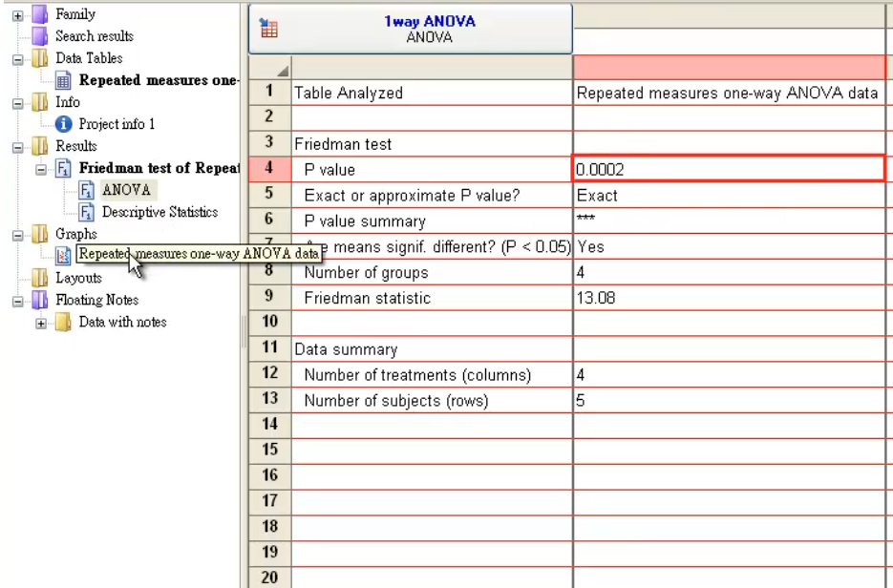This screenshot has width=893, height=588.
Task: Click the ANOVA results page icon
Action: [x=87, y=190]
